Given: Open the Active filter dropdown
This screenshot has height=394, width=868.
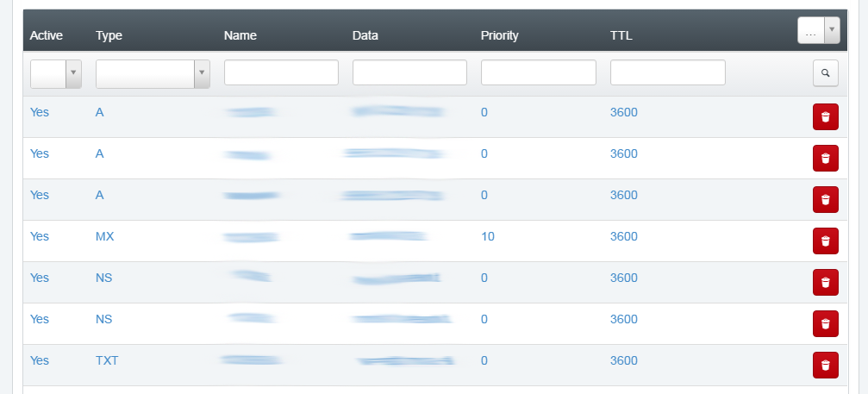Looking at the screenshot, I should (x=56, y=74).
